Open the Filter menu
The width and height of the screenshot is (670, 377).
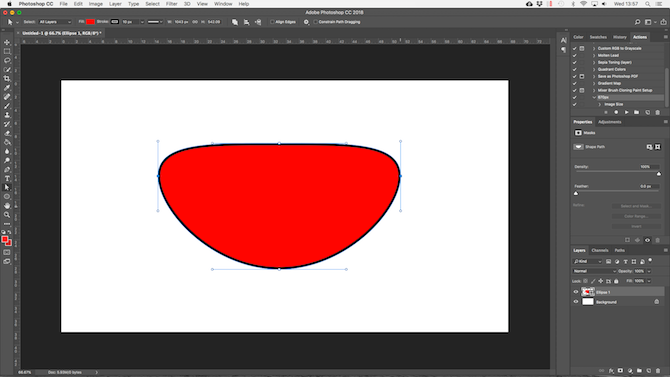[x=171, y=4]
